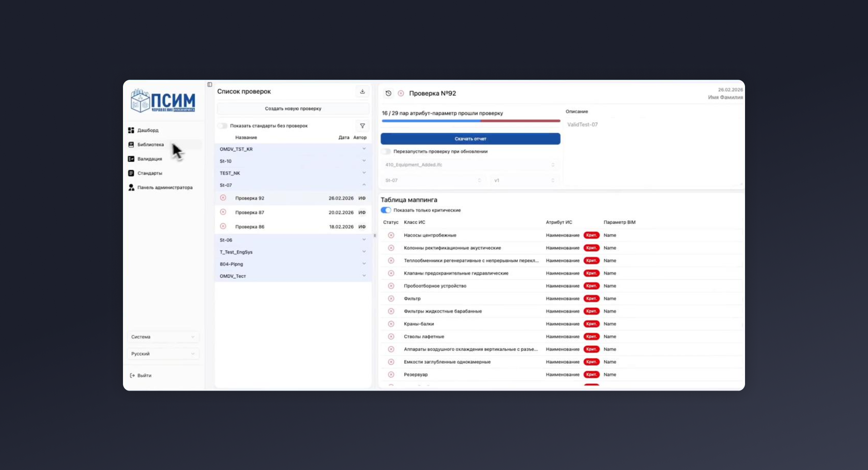The height and width of the screenshot is (470, 868).
Task: Disable Показать только критические toggle
Action: point(386,210)
